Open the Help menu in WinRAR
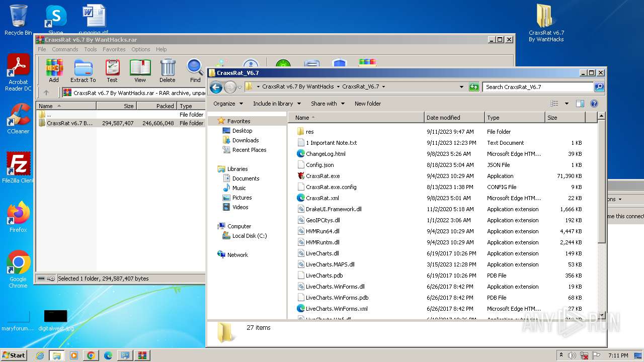The width and height of the screenshot is (644, 362). tap(162, 49)
